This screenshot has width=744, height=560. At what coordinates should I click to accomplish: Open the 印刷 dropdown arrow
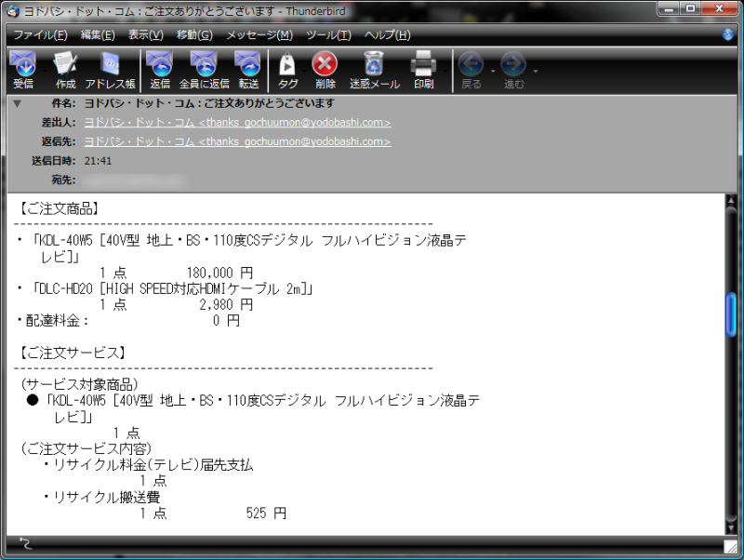point(445,72)
